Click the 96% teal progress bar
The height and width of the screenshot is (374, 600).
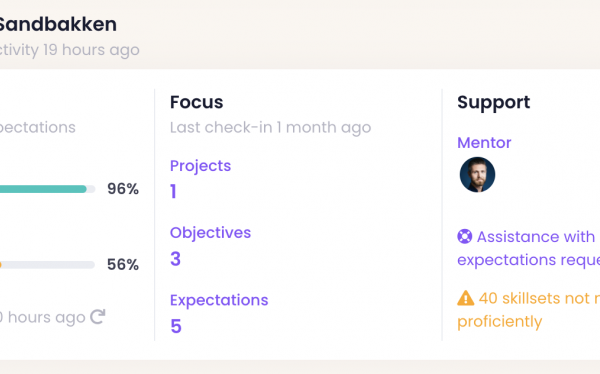47,189
